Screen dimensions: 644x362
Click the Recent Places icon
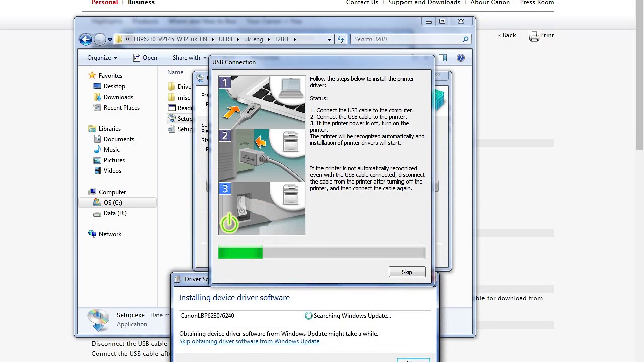coord(97,108)
